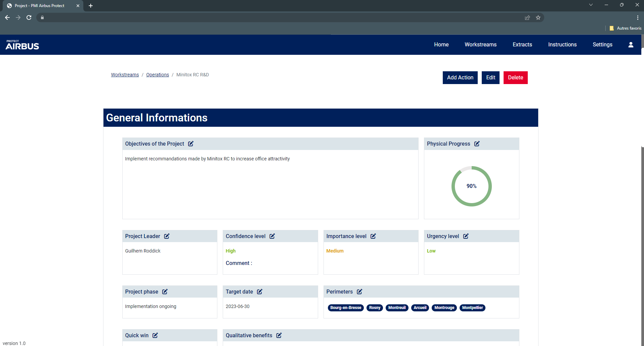Screen dimensions: 644x346
Task: Click the Add Action button
Action: pos(460,78)
